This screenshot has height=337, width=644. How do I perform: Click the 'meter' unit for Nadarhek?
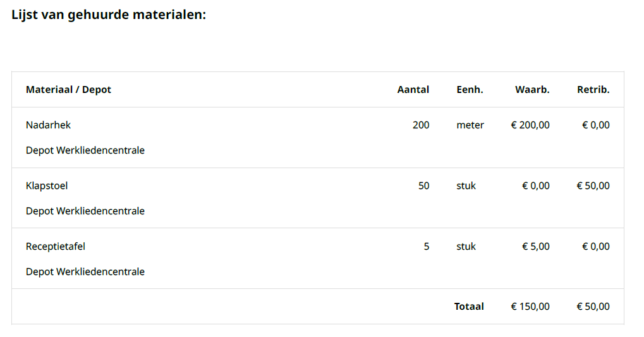(470, 125)
